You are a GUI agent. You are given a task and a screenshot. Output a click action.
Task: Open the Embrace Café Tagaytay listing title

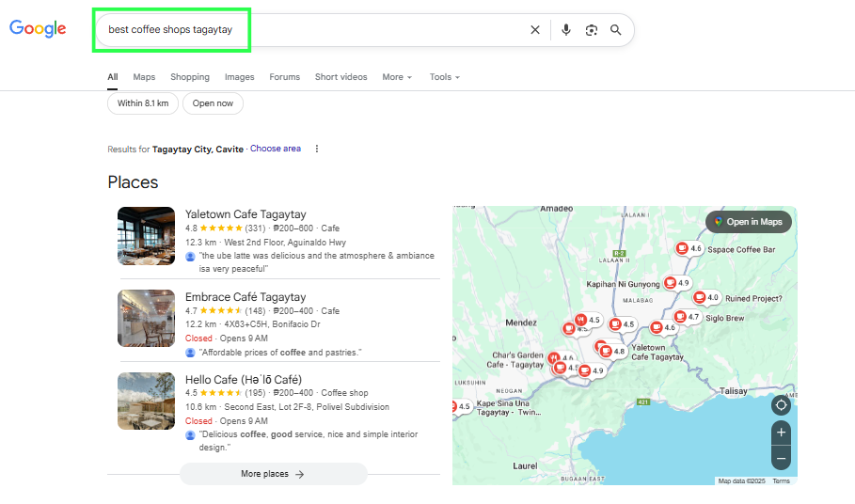point(245,297)
